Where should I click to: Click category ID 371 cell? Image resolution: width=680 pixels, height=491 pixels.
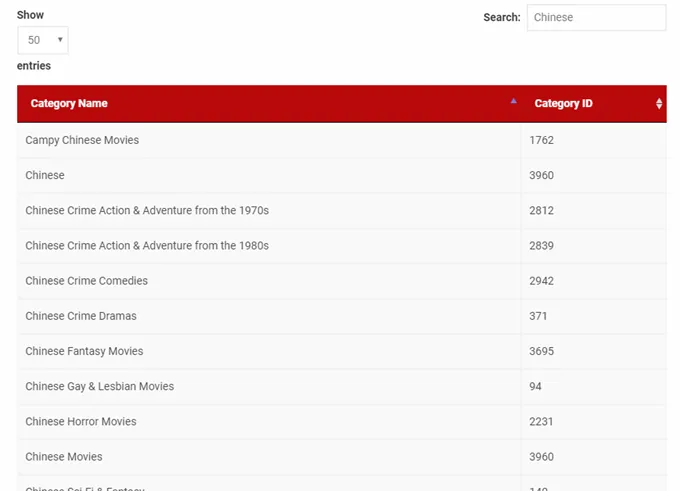pos(538,316)
